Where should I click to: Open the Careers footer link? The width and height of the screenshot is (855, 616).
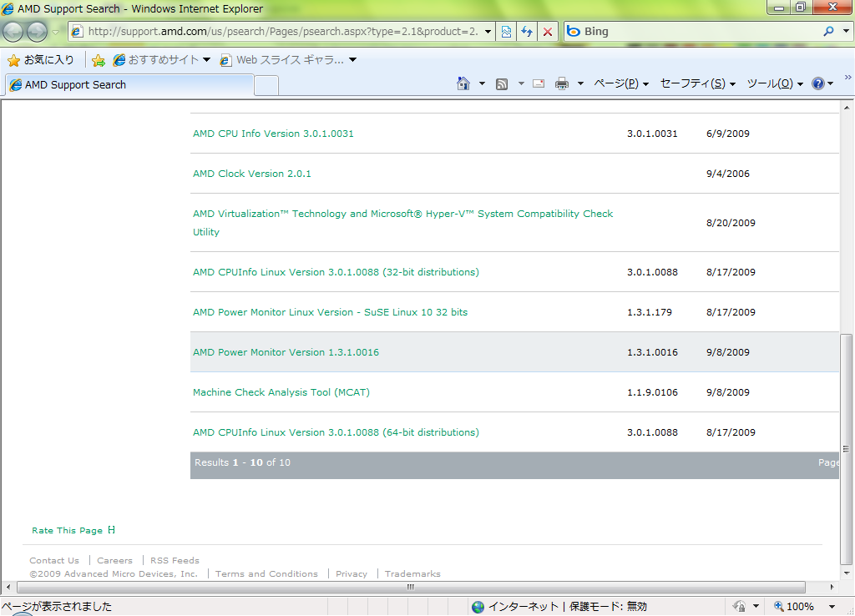[x=114, y=560]
